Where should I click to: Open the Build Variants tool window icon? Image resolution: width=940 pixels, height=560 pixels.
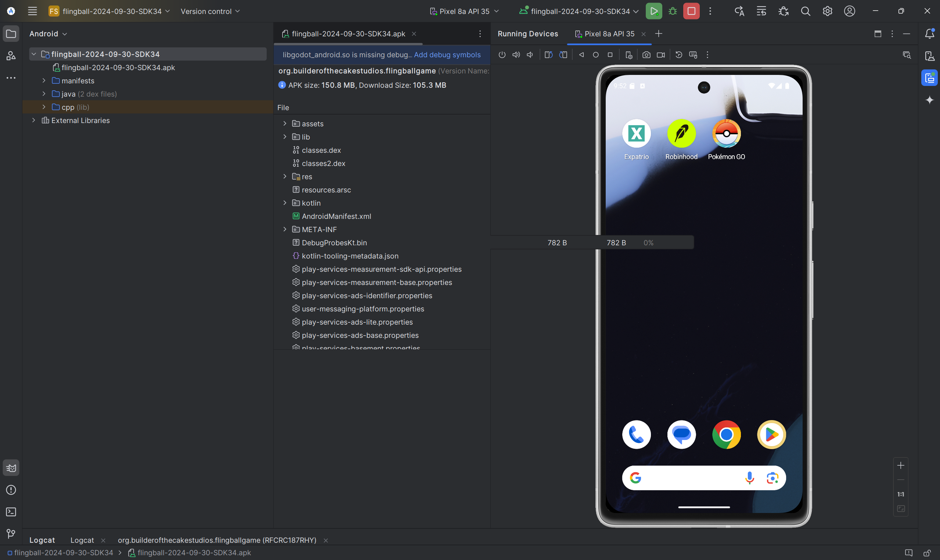[11, 56]
